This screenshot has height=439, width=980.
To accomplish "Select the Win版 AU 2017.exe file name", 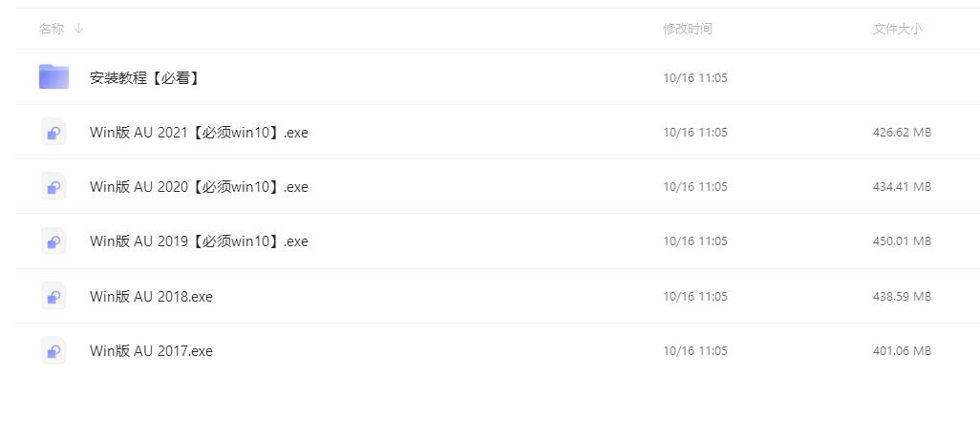I will [x=151, y=351].
